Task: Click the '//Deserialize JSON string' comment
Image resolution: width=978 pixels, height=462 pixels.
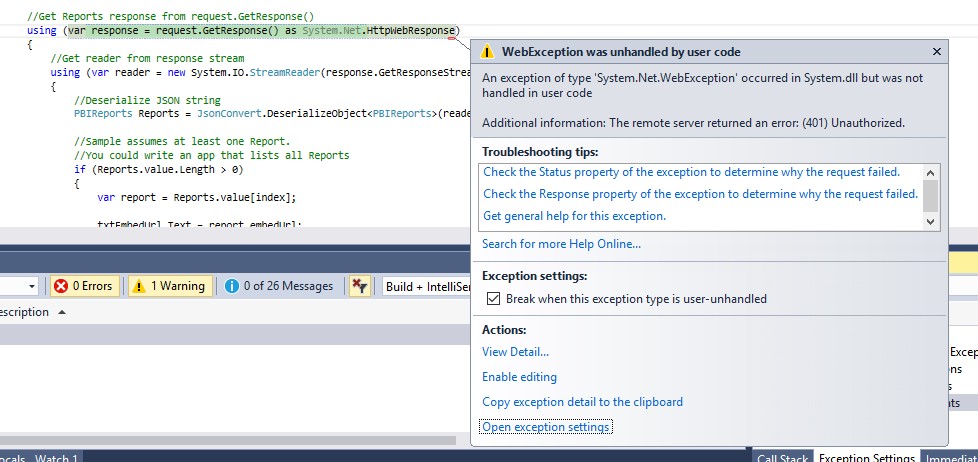Action: (147, 100)
